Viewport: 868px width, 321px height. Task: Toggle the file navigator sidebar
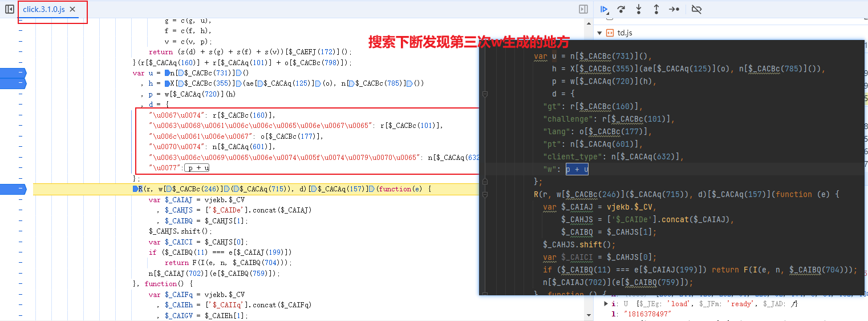point(10,9)
